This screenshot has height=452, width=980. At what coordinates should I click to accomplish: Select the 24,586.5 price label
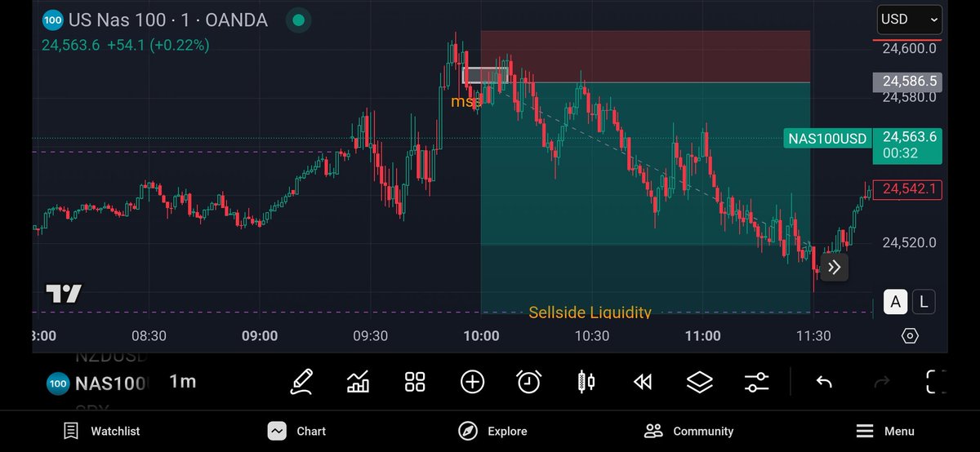pos(909,82)
